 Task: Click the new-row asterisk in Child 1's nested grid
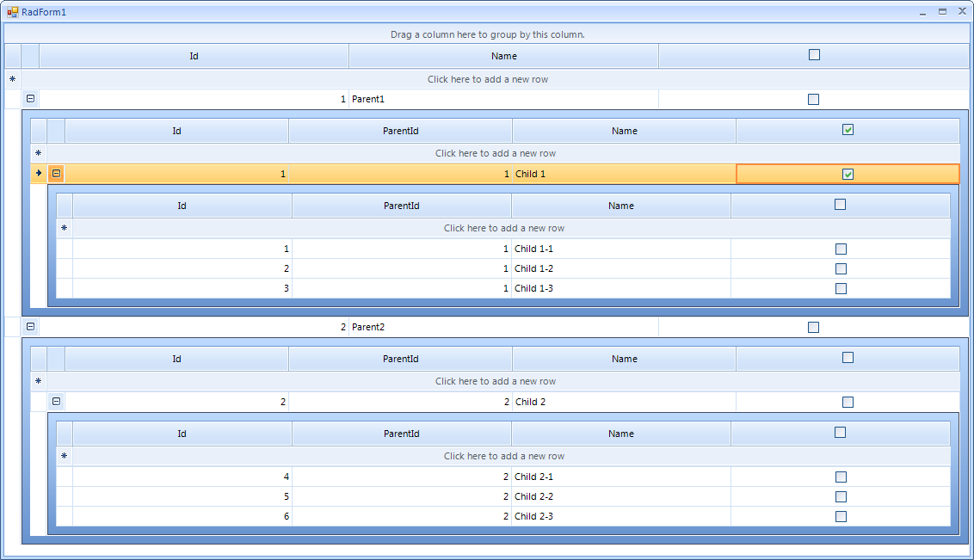click(x=64, y=228)
